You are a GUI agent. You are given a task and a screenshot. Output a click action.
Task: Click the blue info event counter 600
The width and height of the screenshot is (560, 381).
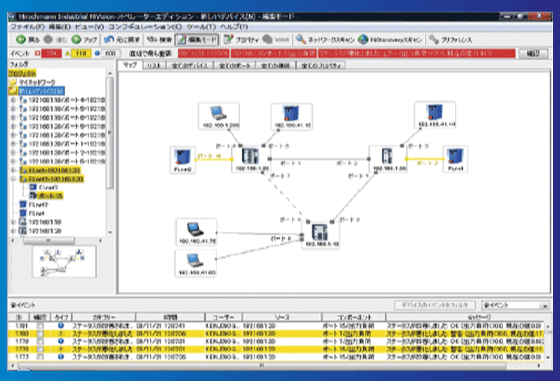pyautogui.click(x=110, y=54)
